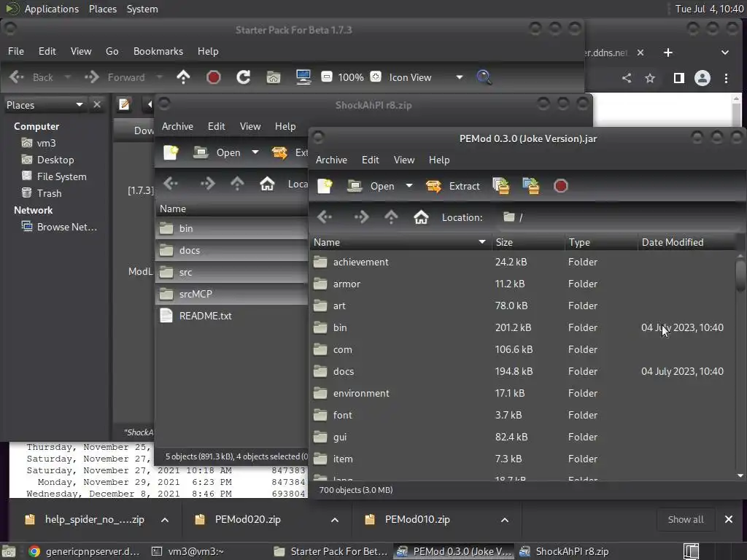
Task: Expand options for help_spider_no zip download
Action: point(165,520)
